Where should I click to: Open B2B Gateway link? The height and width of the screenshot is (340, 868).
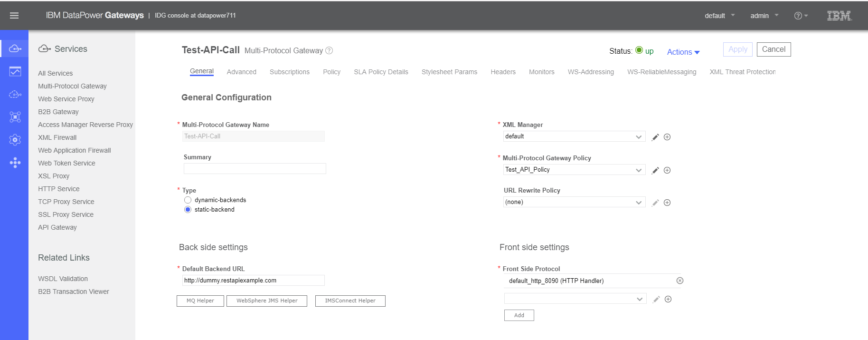pos(58,112)
